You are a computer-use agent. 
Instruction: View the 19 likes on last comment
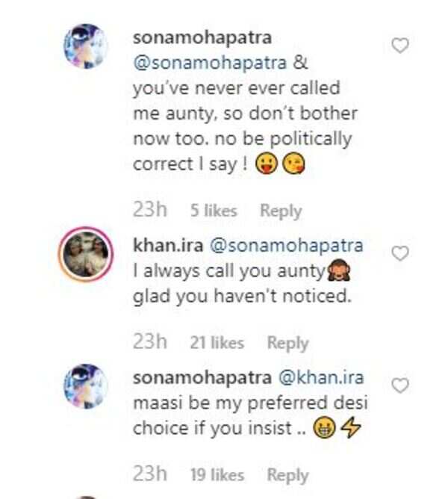coord(217,474)
